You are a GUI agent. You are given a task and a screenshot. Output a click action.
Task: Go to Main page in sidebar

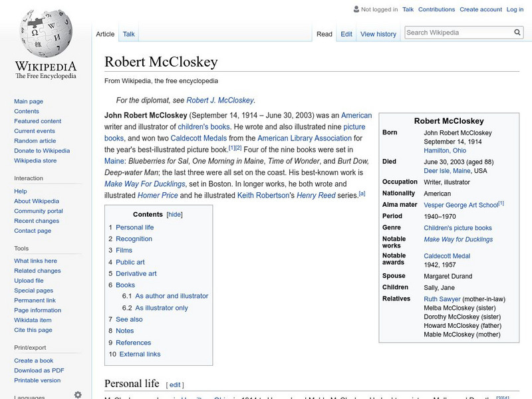[x=29, y=102]
